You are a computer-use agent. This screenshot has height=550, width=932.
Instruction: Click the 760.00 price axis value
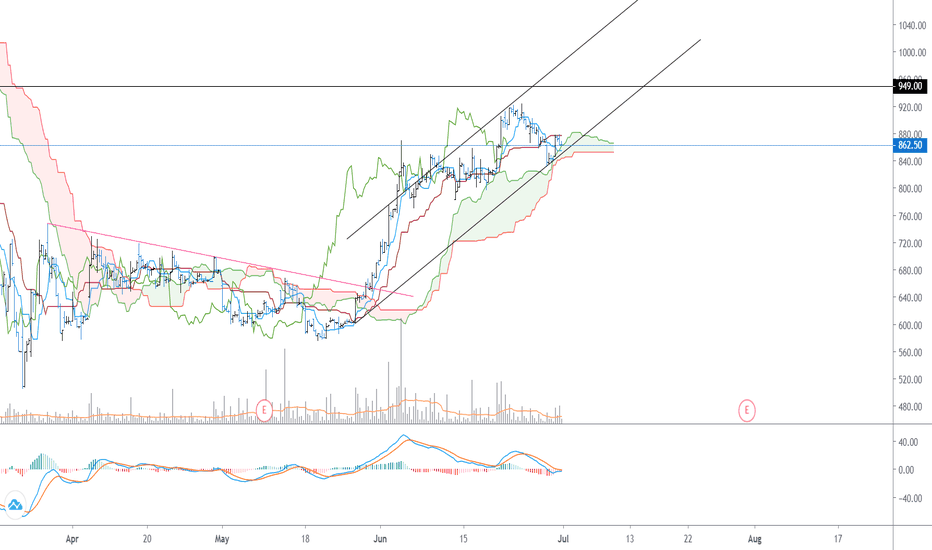[x=912, y=216]
